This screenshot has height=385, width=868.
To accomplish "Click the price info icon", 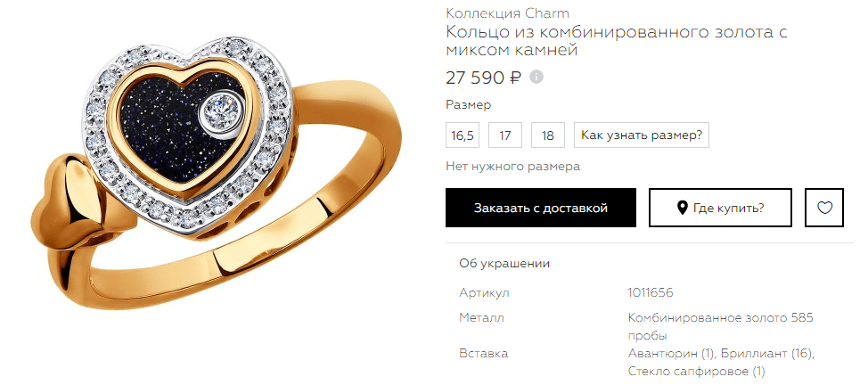I will (x=536, y=77).
